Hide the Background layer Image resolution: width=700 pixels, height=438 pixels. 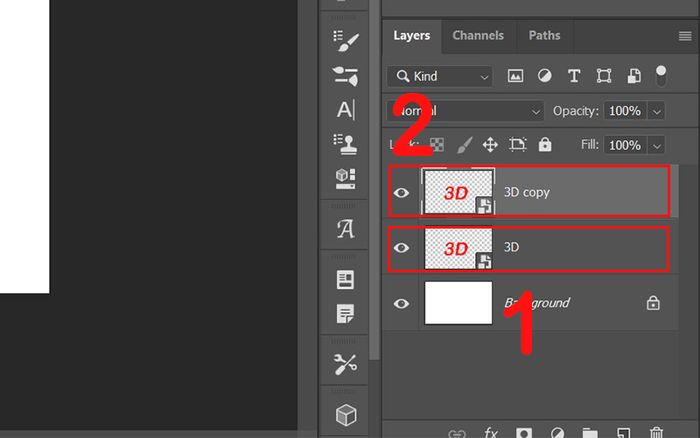tap(401, 304)
